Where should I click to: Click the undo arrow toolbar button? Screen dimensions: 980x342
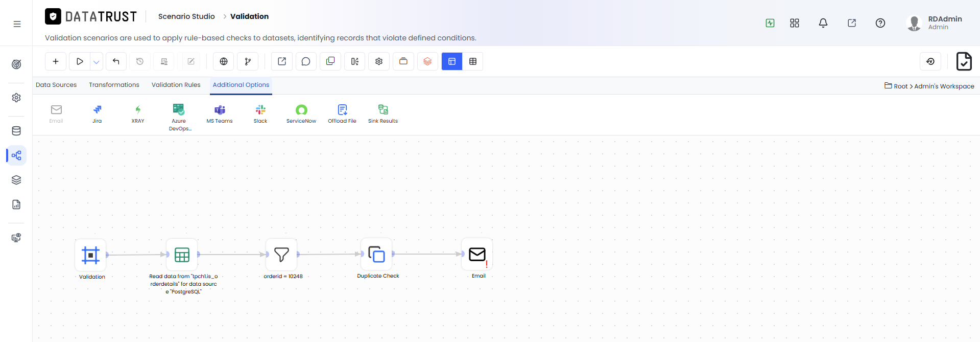pos(116,61)
